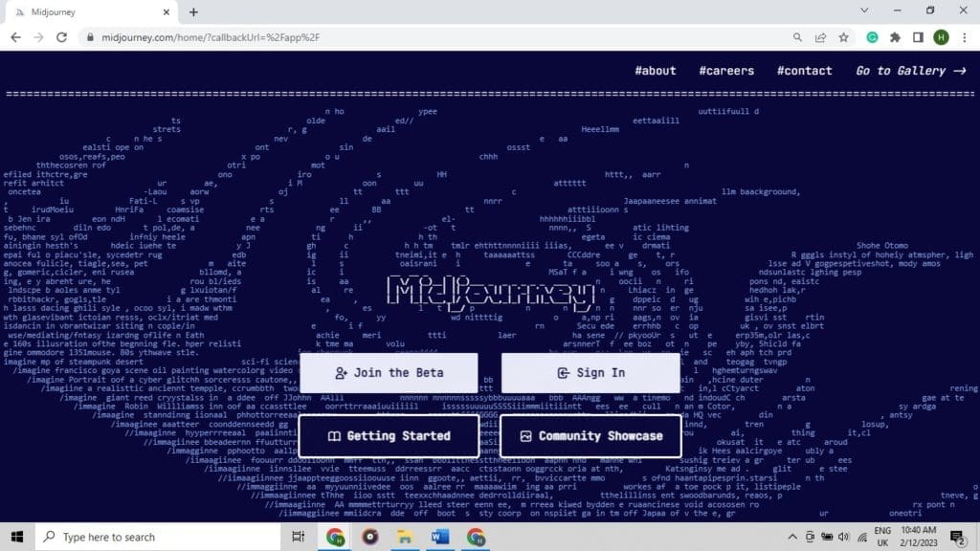Reload the Midjourney page

coord(61,37)
